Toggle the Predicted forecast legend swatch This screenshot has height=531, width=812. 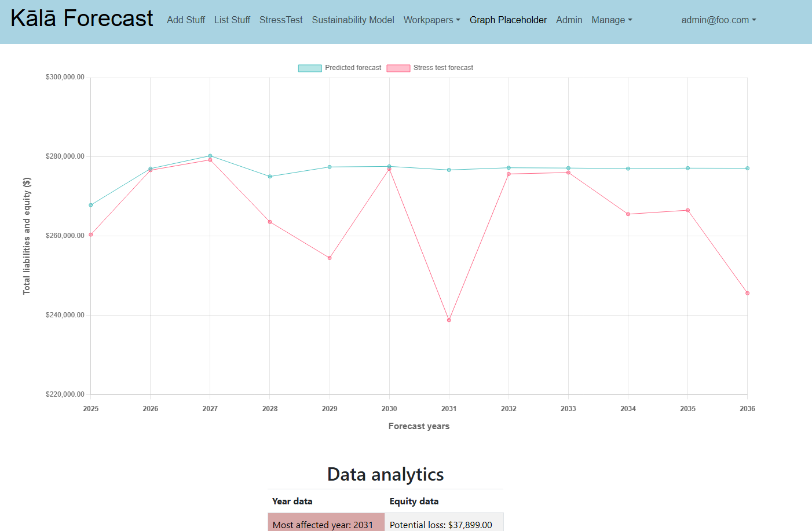(310, 68)
